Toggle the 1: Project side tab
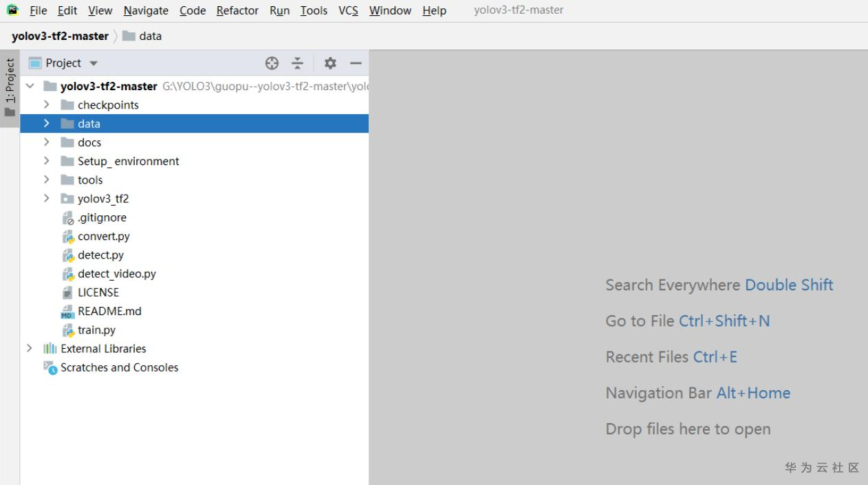 click(10, 88)
